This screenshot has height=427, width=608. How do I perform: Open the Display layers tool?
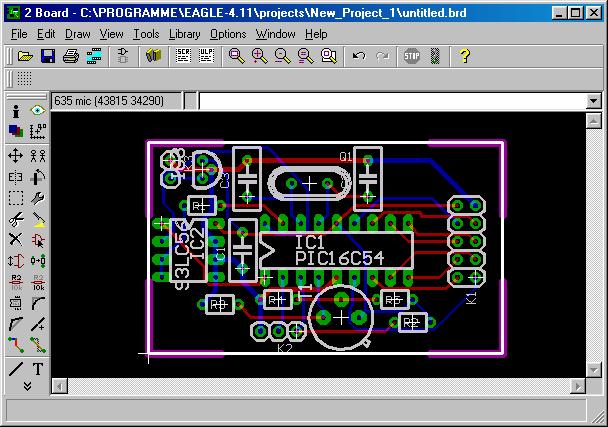click(16, 131)
